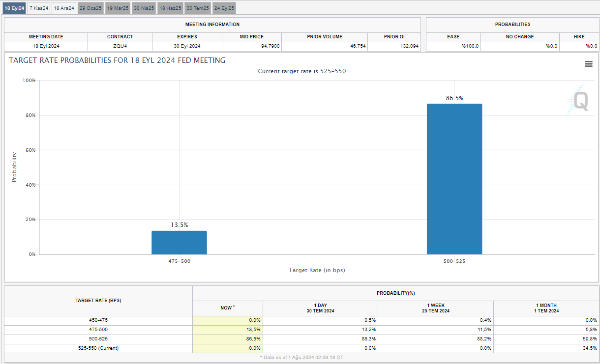
Task: Open the 30 Tem25 meeting tab
Action: [197, 8]
